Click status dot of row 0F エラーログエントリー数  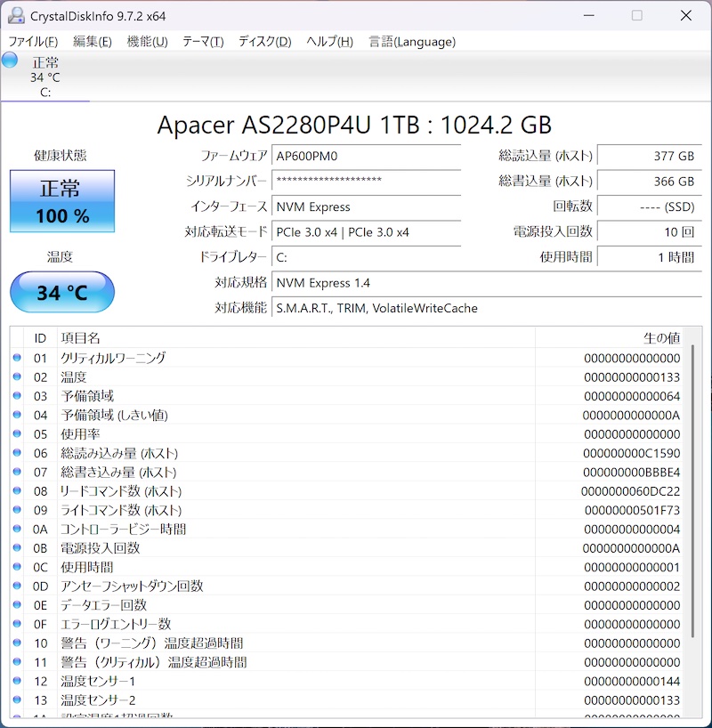pyautogui.click(x=17, y=624)
